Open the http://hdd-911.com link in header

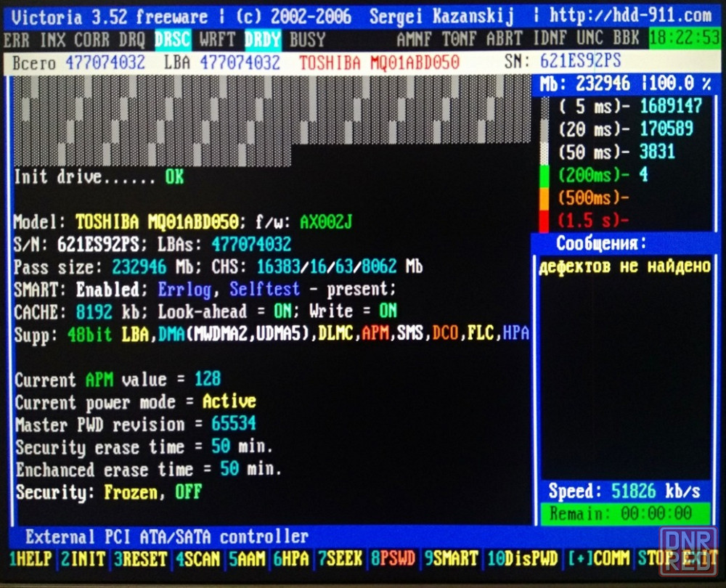pyautogui.click(x=630, y=15)
